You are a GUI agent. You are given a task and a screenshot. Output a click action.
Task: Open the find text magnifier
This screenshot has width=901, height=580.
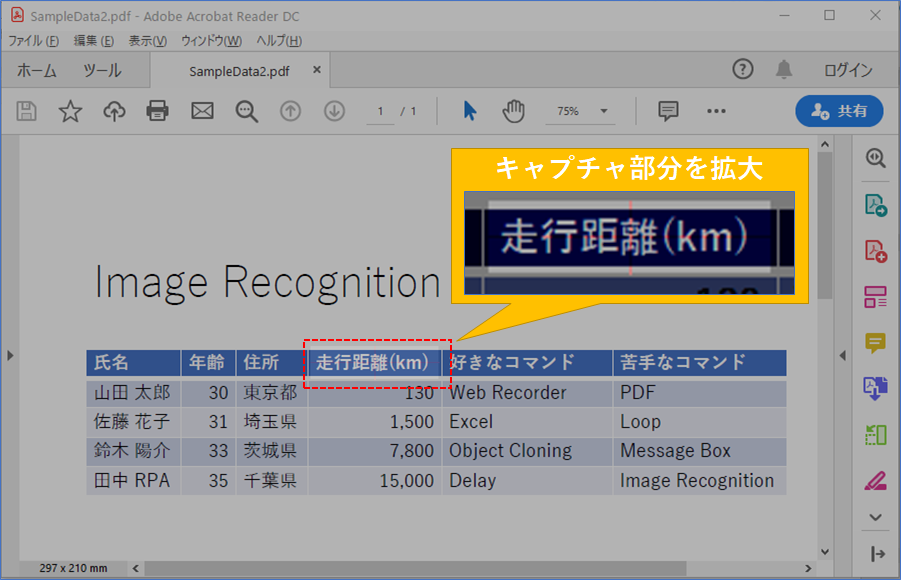coord(247,112)
